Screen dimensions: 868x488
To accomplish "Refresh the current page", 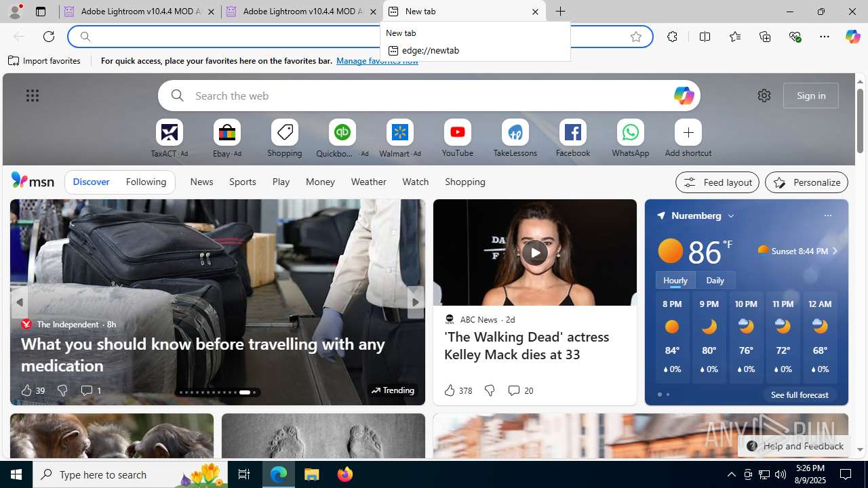I will pyautogui.click(x=49, y=37).
